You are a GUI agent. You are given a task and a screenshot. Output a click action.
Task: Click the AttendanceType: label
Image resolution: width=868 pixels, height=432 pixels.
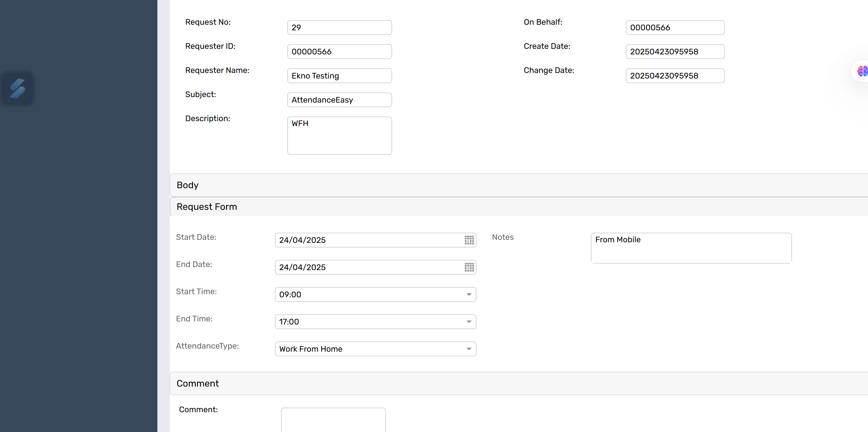(x=207, y=346)
